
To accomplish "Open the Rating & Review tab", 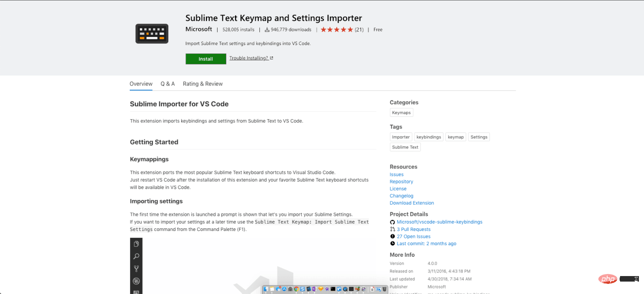I will point(202,84).
